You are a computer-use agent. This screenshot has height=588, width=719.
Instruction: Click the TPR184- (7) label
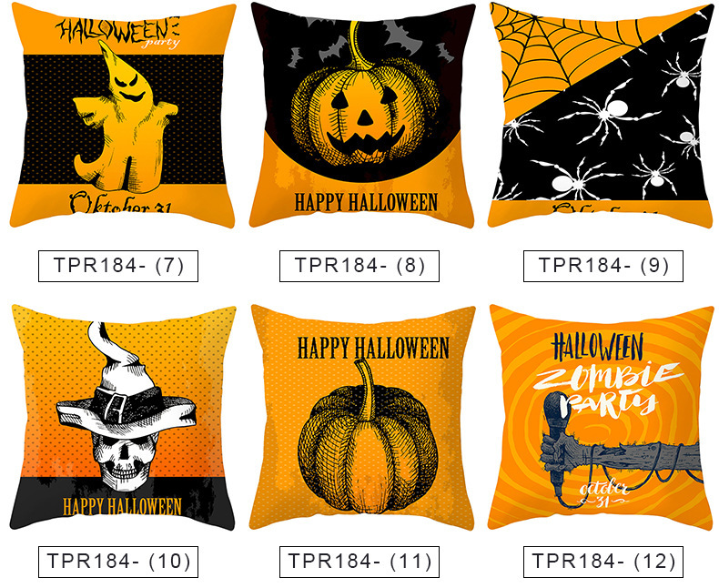click(x=118, y=266)
